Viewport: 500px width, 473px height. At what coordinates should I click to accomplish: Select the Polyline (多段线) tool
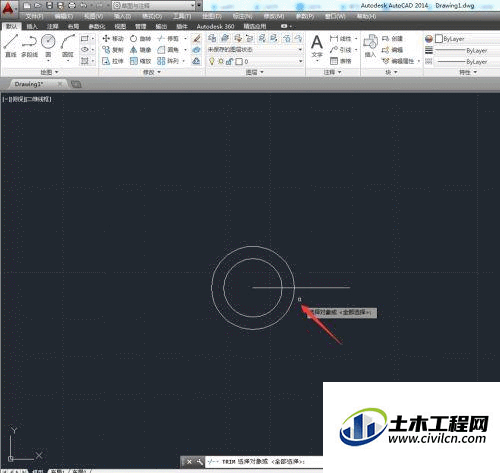click(29, 46)
